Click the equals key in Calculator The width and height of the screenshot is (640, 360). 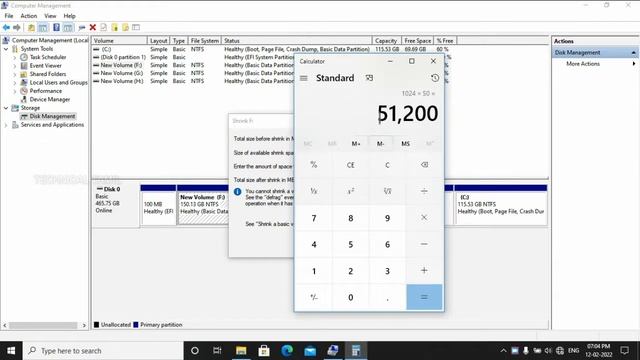(x=424, y=297)
